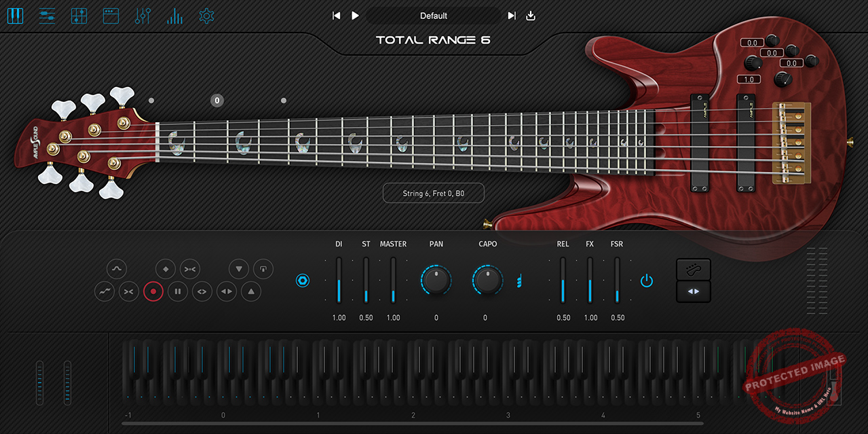
Task: Click the guitar-neck icon square button
Action: (694, 269)
